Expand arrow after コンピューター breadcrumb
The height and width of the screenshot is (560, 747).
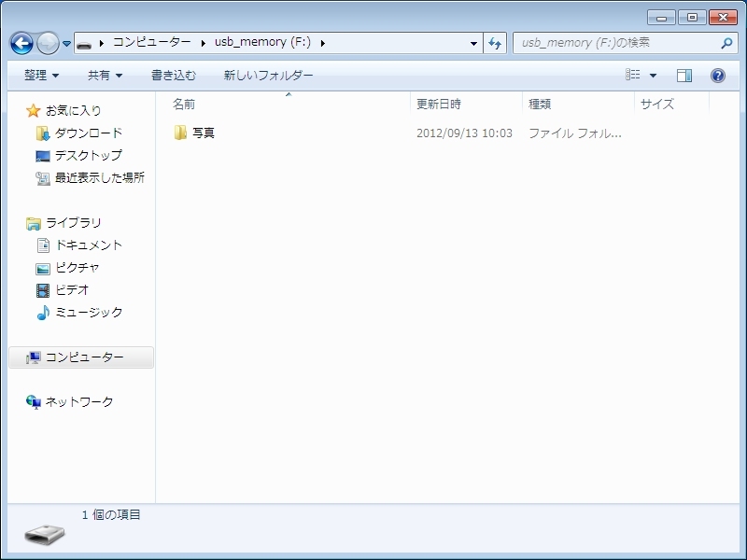coord(204,43)
